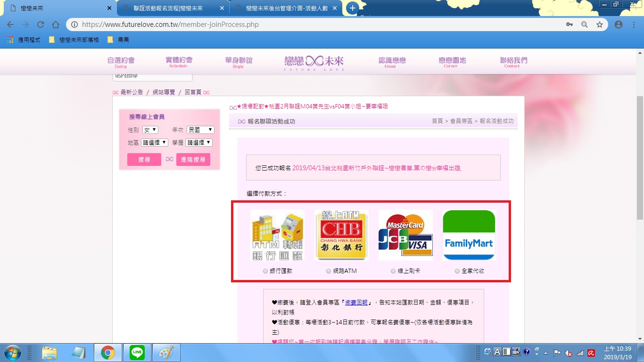Click the FamilyMart payment image
644x362 pixels.
click(x=469, y=235)
